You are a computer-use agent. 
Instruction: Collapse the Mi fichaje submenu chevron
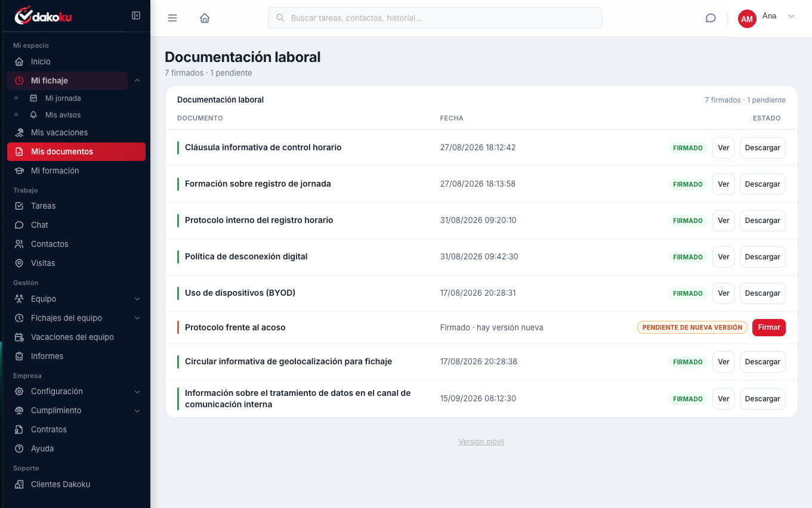click(137, 80)
